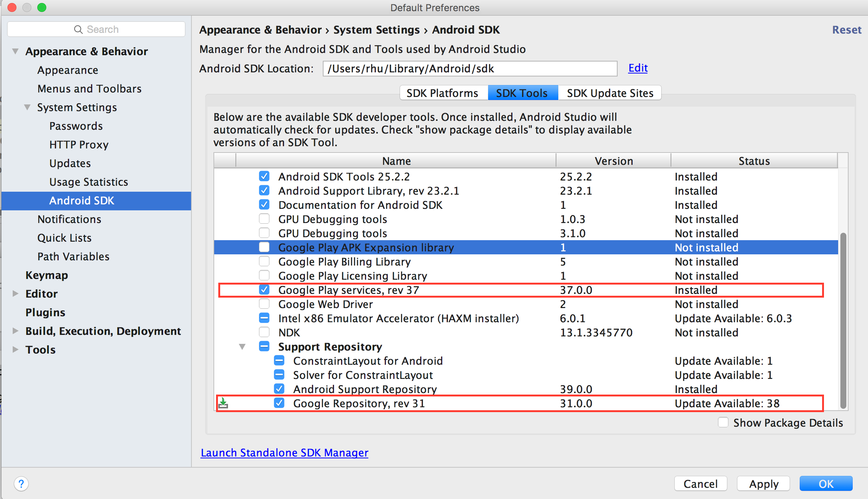Image resolution: width=868 pixels, height=499 pixels.
Task: Sort table by Status column header
Action: [754, 161]
